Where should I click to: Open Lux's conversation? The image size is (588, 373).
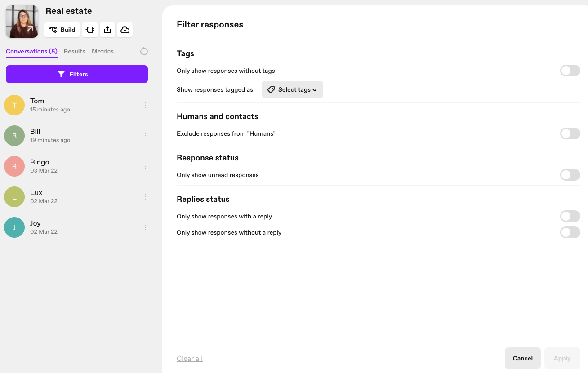point(77,197)
